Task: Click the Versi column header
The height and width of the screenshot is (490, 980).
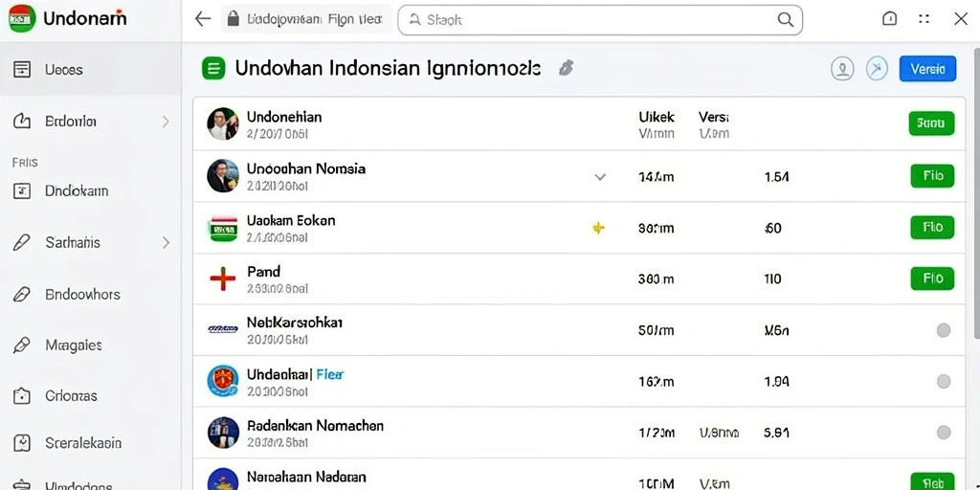Action: (x=714, y=117)
